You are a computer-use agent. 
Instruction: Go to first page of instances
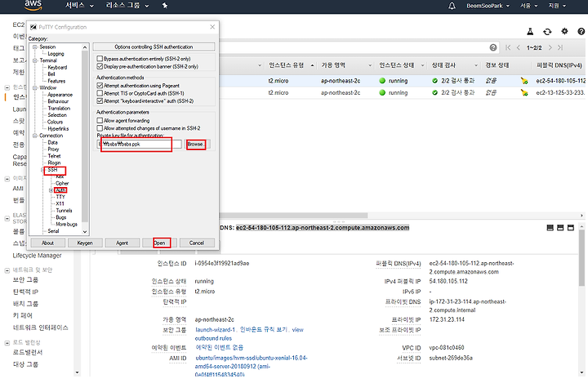tap(508, 47)
